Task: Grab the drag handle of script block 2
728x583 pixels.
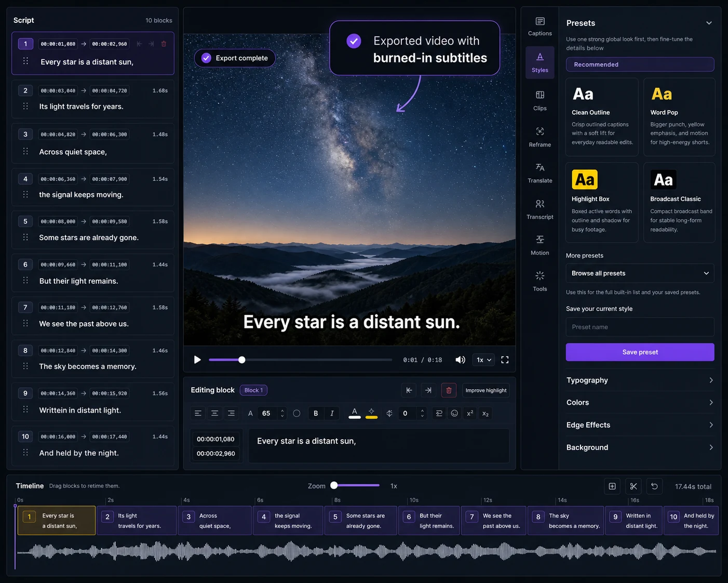Action: [25, 106]
